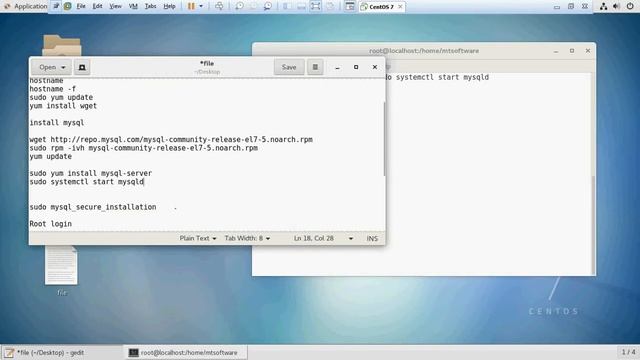Click the line "install mysql"
Screen dimensions: 640x360
point(57,122)
